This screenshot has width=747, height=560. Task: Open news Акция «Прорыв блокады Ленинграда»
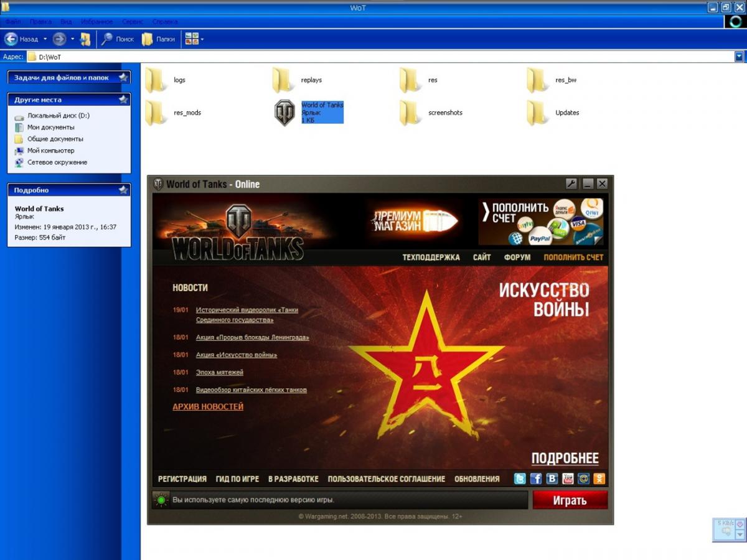click(x=252, y=337)
